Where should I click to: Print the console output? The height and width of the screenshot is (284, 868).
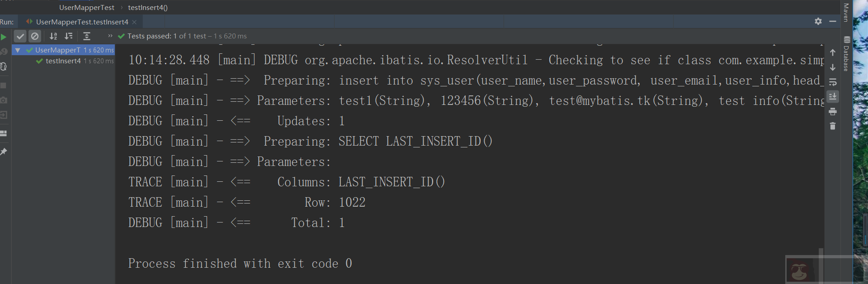833,112
